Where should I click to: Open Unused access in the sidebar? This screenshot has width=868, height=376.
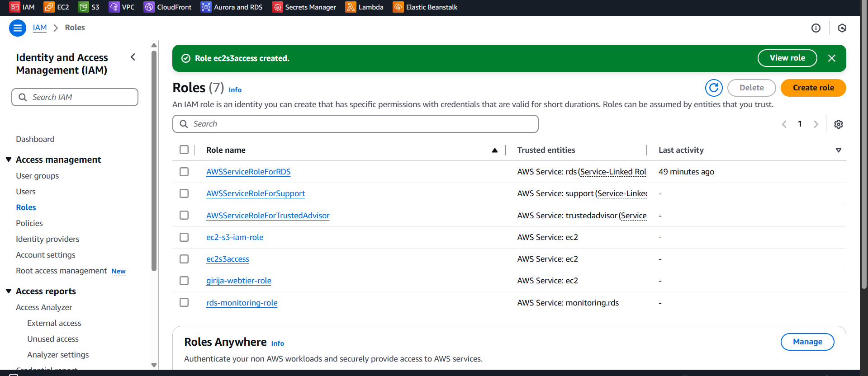click(53, 339)
